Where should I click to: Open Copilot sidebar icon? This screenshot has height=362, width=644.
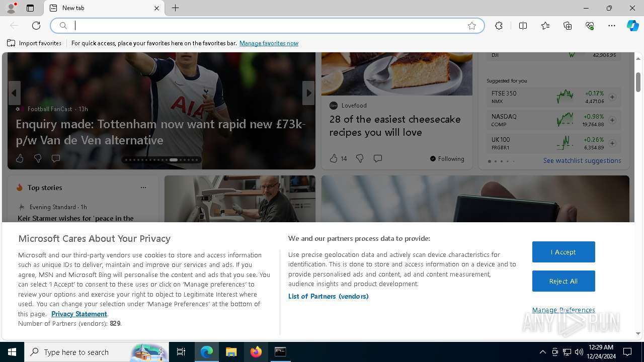coord(632,26)
